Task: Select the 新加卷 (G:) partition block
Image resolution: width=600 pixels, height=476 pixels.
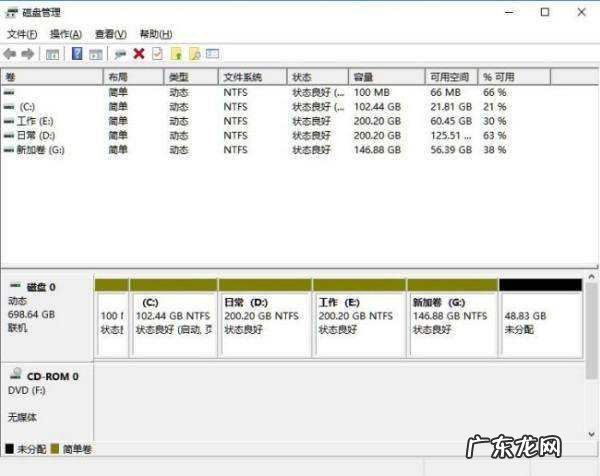Action: point(453,319)
